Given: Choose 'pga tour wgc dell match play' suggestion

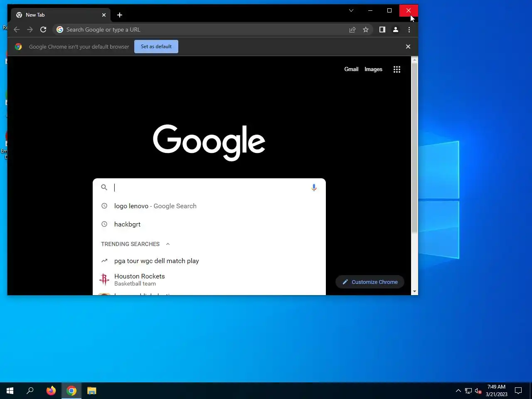Looking at the screenshot, I should point(209,261).
